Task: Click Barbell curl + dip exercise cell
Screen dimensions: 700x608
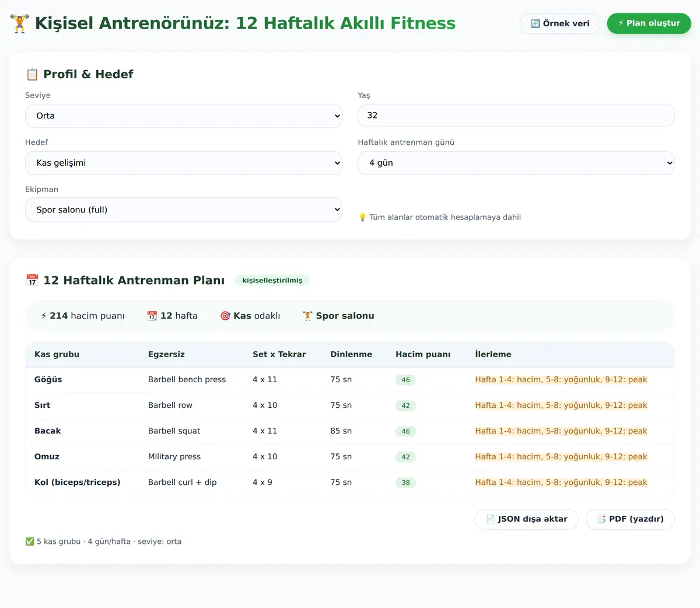Action: [x=183, y=482]
